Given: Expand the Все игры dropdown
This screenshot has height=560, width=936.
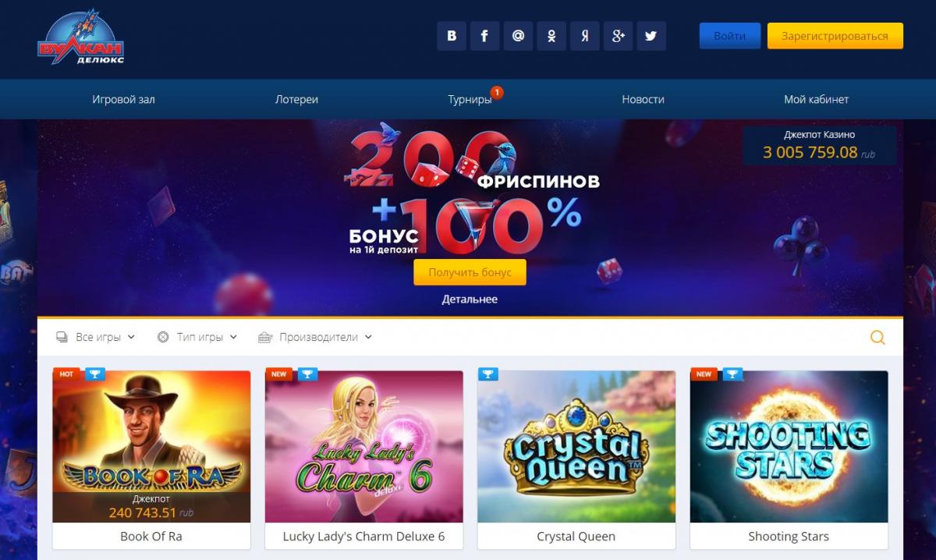Looking at the screenshot, I should tap(96, 337).
